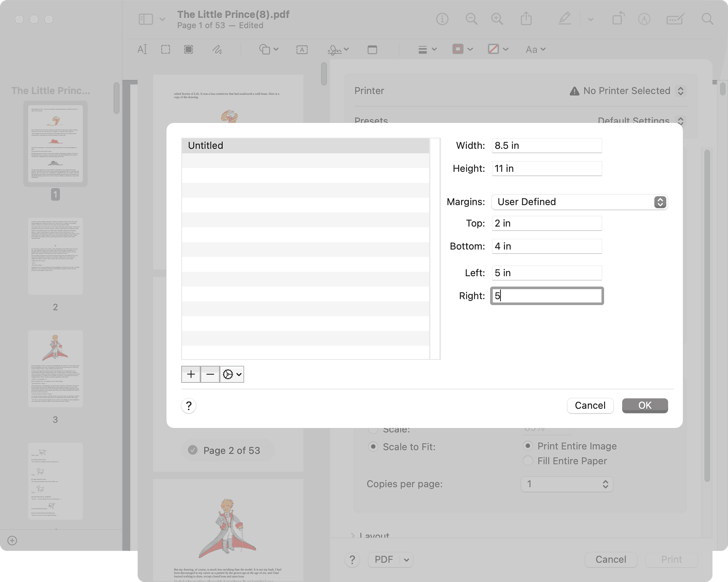Toggle the Markup toolbar button
The width and height of the screenshot is (728, 582).
pyautogui.click(x=644, y=19)
